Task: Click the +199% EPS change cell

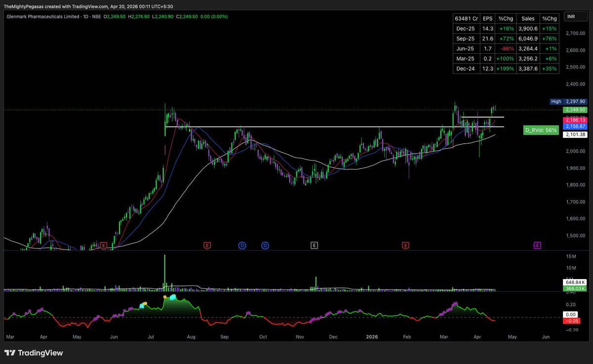Action: 506,69
